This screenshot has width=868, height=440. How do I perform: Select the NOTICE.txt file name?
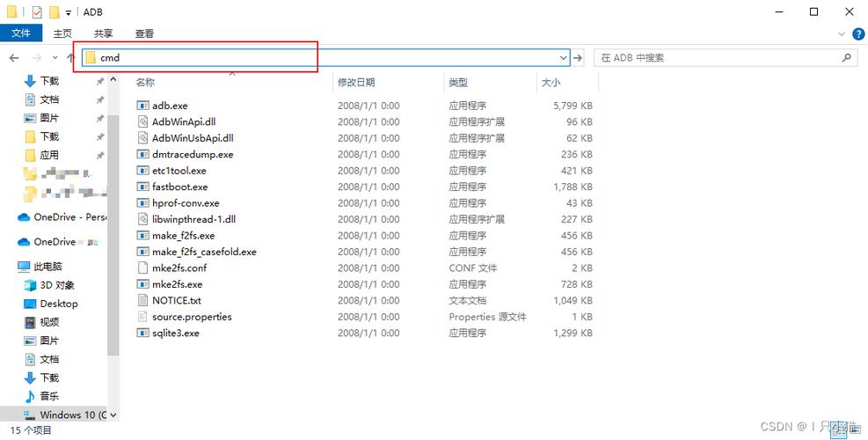[177, 300]
